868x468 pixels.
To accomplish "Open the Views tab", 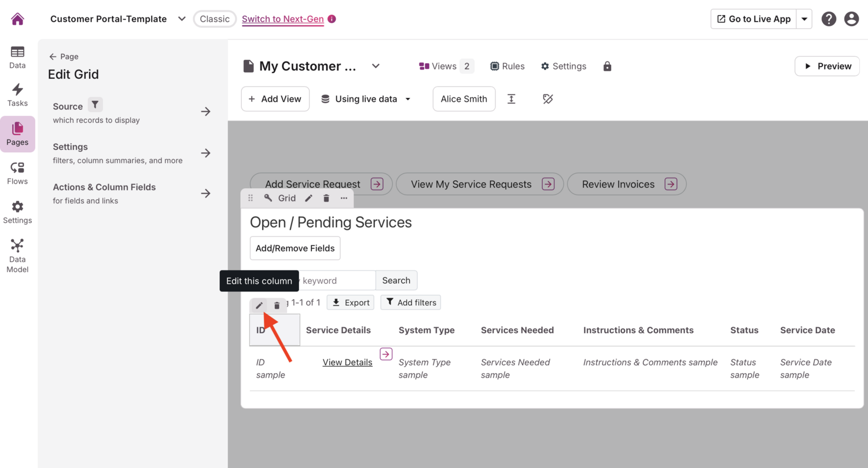I will point(446,67).
